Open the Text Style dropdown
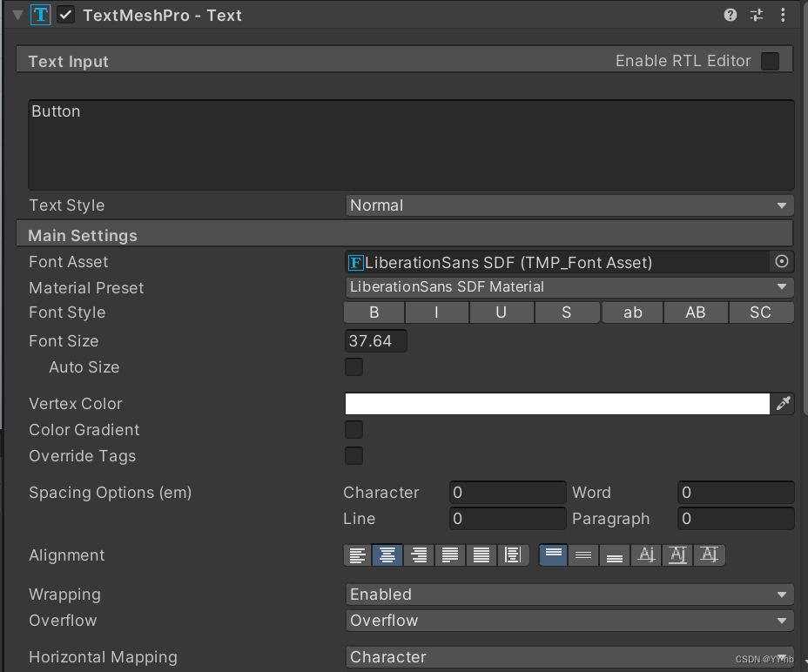The image size is (808, 672). (569, 205)
